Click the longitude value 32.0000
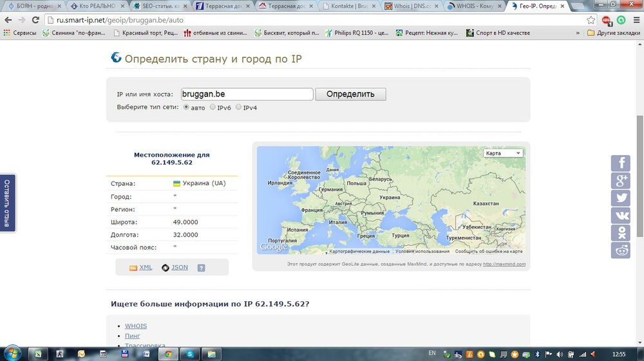 point(185,235)
